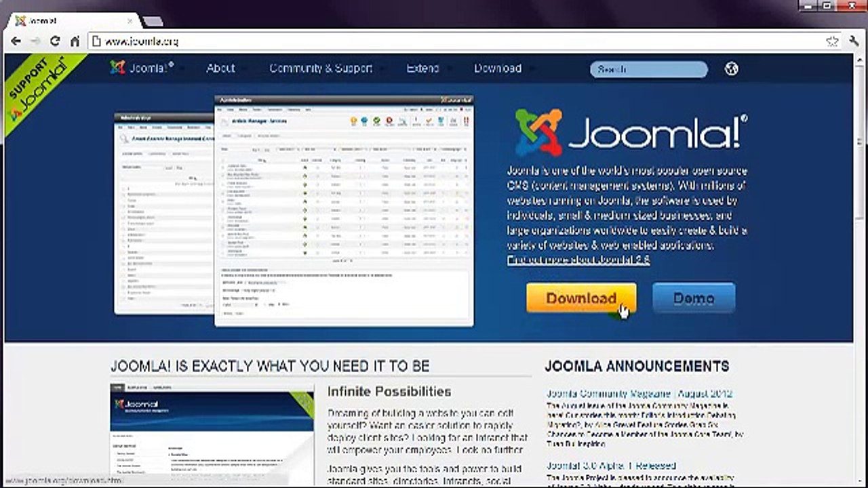Click the globe icon beside the search box

click(x=731, y=68)
